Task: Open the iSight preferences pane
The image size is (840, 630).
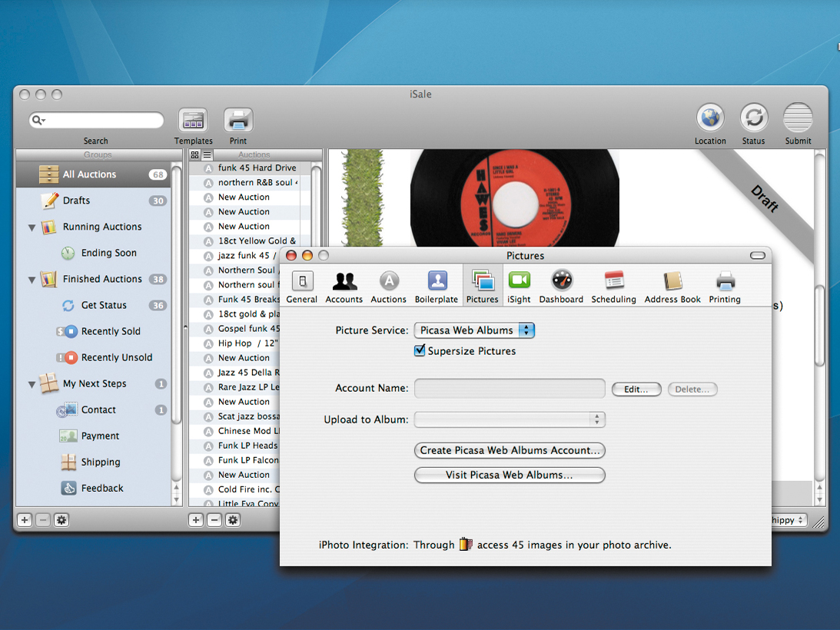Action: [519, 286]
